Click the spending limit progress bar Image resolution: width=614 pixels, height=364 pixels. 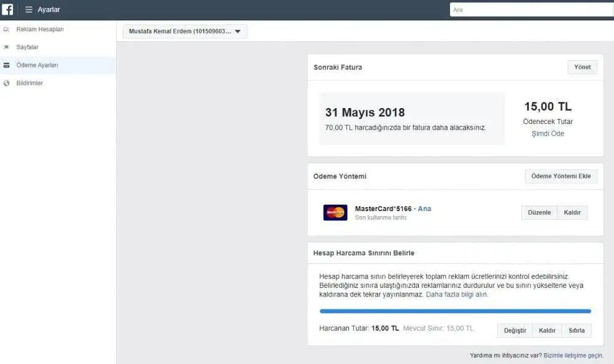pyautogui.click(x=455, y=311)
